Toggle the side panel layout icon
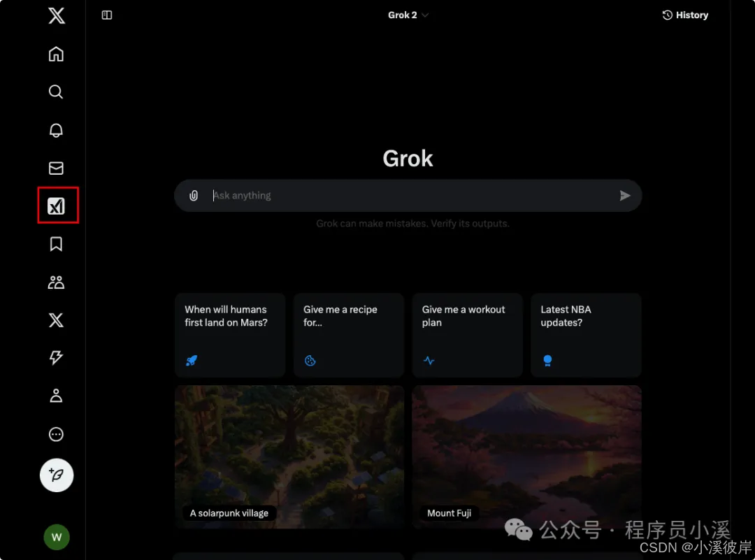This screenshot has height=560, width=755. [107, 15]
